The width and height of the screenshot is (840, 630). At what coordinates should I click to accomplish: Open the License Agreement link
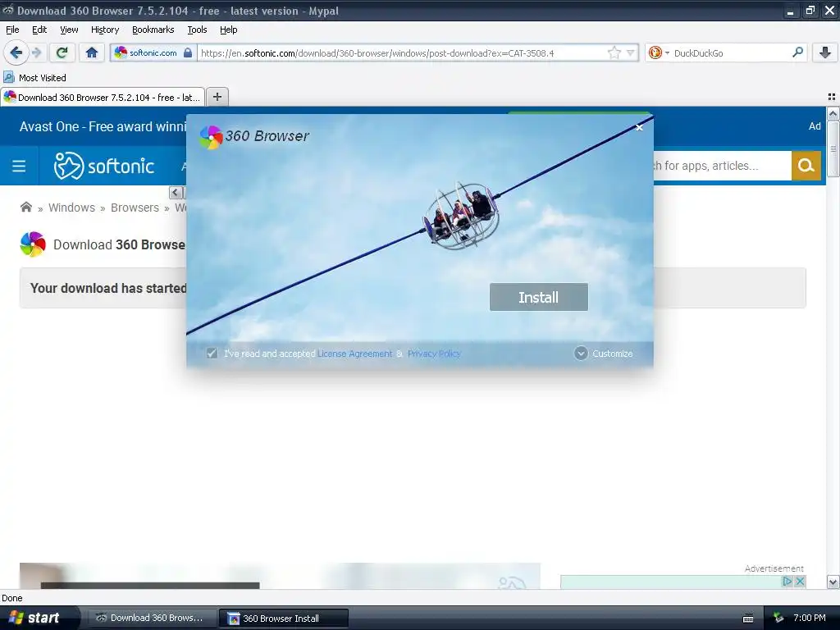tap(354, 354)
